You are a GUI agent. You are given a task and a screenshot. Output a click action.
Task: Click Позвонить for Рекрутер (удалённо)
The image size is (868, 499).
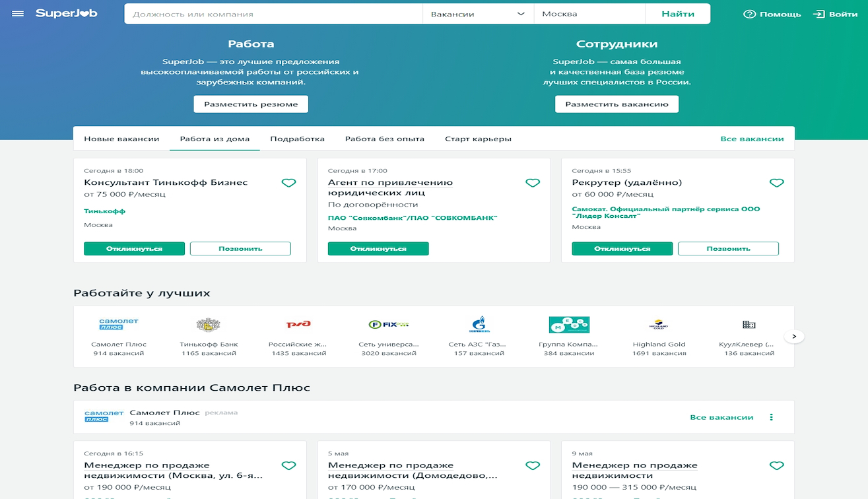click(728, 249)
